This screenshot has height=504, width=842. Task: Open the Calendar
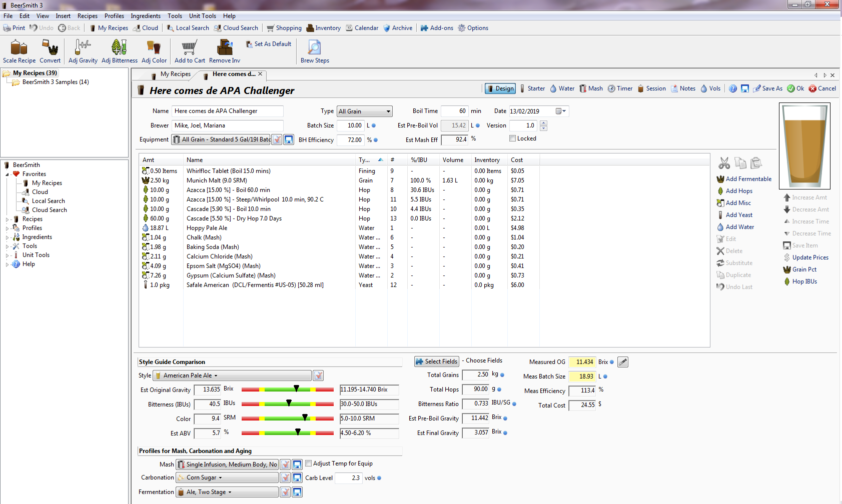coord(362,27)
